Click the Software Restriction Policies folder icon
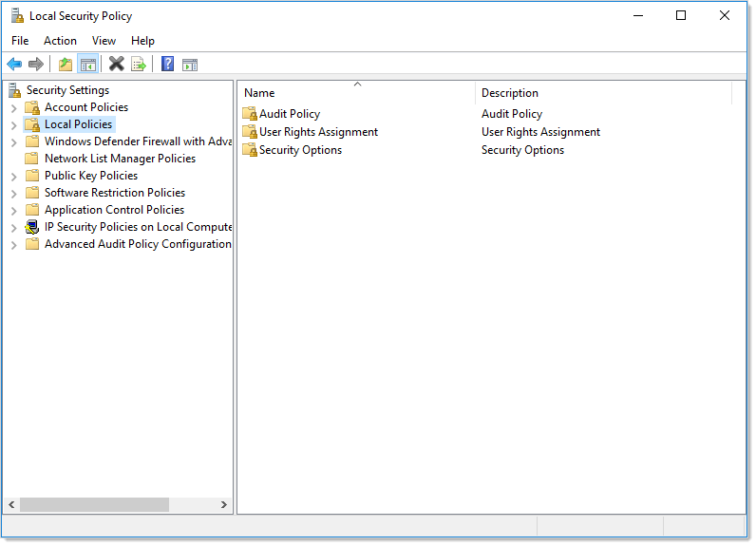Image resolution: width=756 pixels, height=546 pixels. point(32,193)
